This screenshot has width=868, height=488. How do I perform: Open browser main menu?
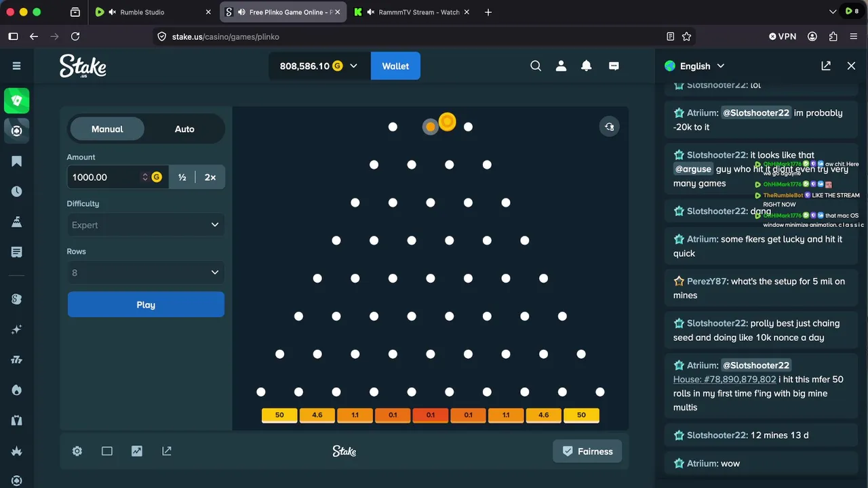coord(853,37)
